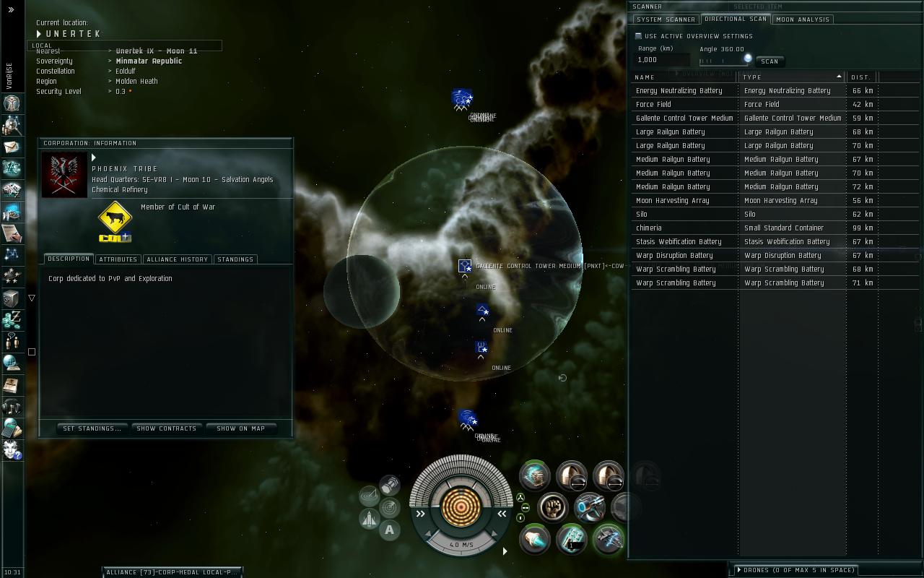924x578 pixels.
Task: Switch to the System Scanner tab
Action: [666, 20]
